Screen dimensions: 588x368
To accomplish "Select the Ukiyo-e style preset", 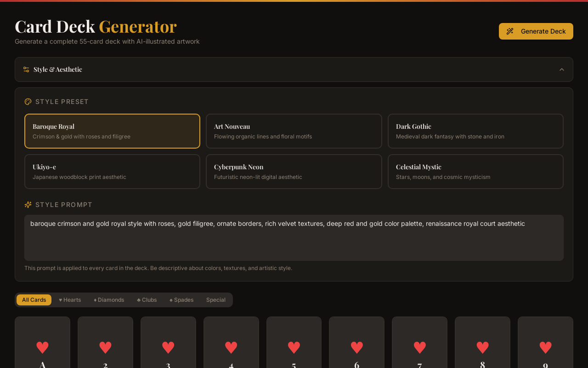I will tap(112, 172).
